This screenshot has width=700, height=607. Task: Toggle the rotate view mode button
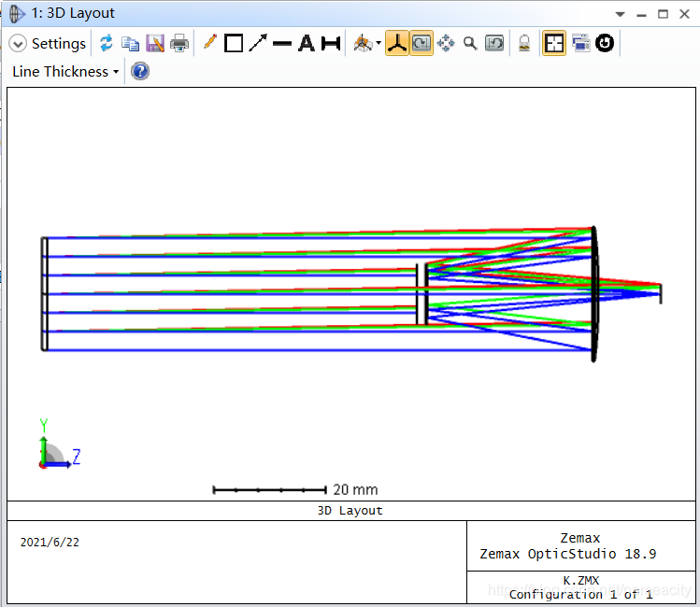point(421,43)
